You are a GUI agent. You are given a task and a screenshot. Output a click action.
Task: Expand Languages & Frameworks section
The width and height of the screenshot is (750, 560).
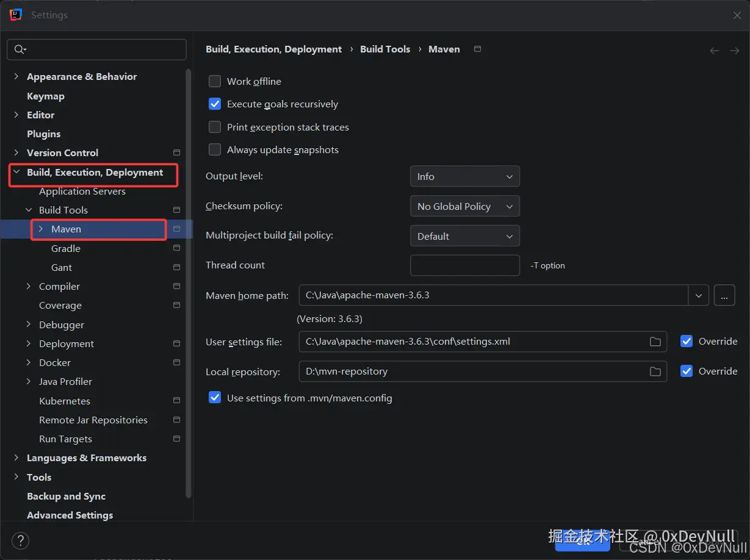(16, 458)
